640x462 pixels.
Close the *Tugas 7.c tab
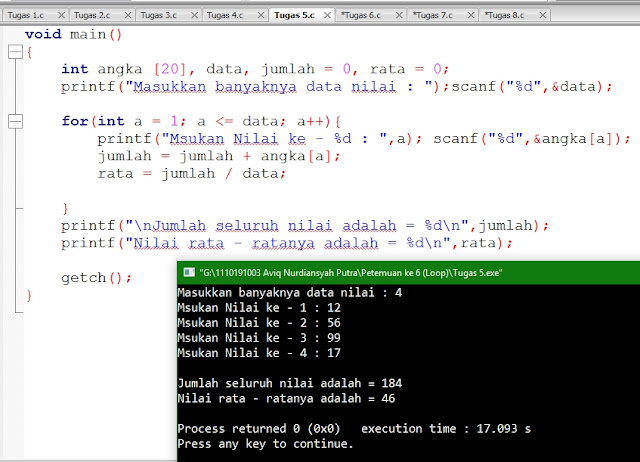[x=471, y=16]
